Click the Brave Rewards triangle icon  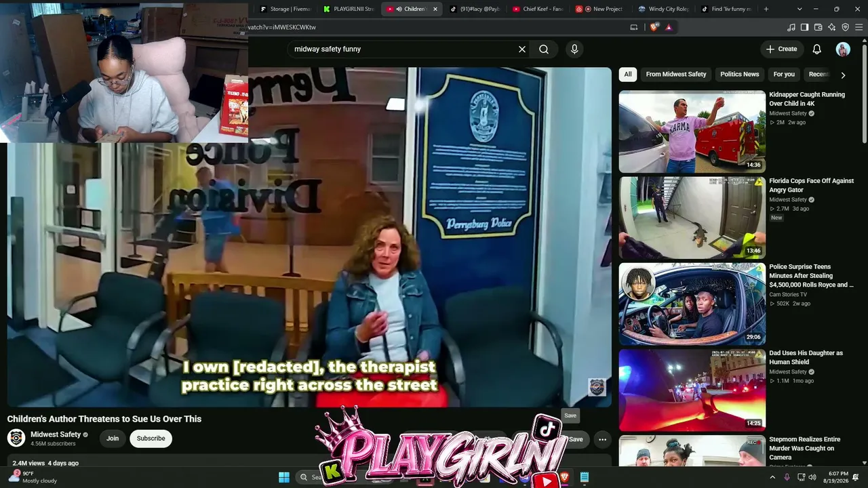point(669,27)
